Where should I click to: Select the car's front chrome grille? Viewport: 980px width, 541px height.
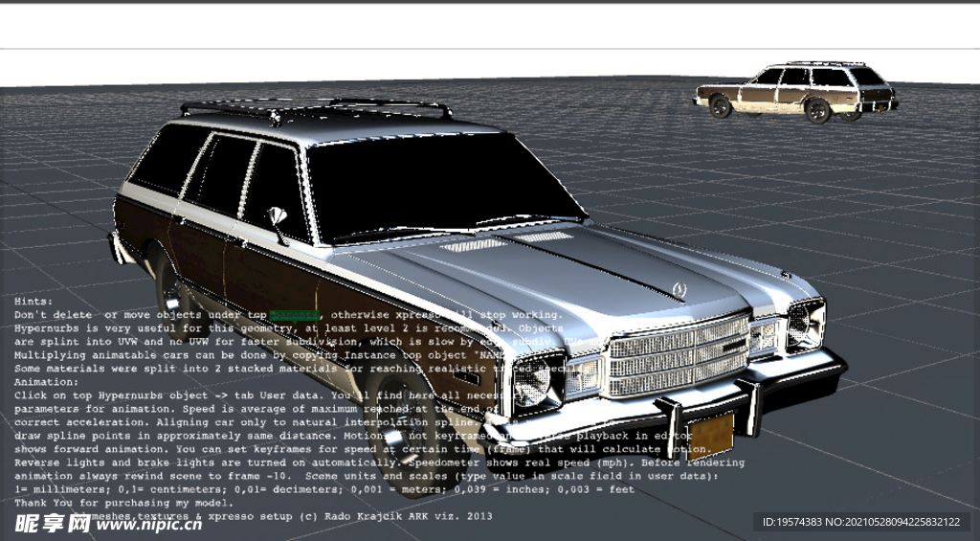pos(679,356)
